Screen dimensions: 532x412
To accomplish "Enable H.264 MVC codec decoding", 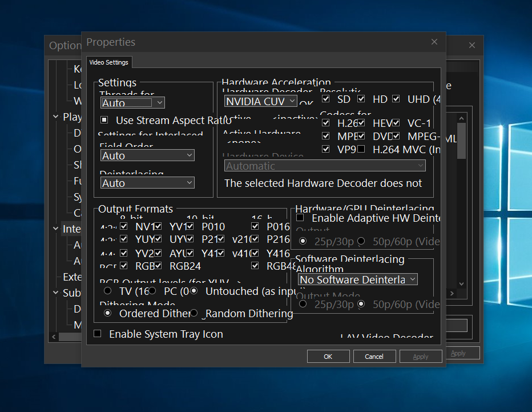I will (362, 149).
